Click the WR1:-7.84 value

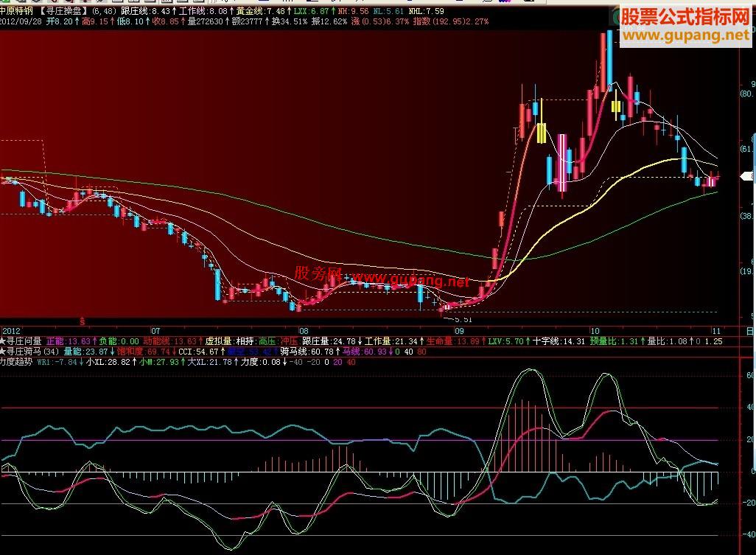pos(60,362)
